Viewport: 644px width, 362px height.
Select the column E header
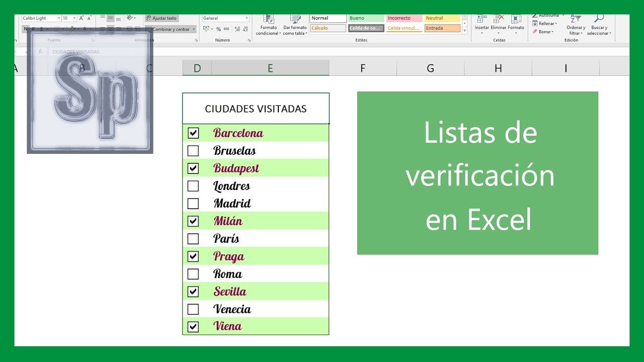click(270, 67)
